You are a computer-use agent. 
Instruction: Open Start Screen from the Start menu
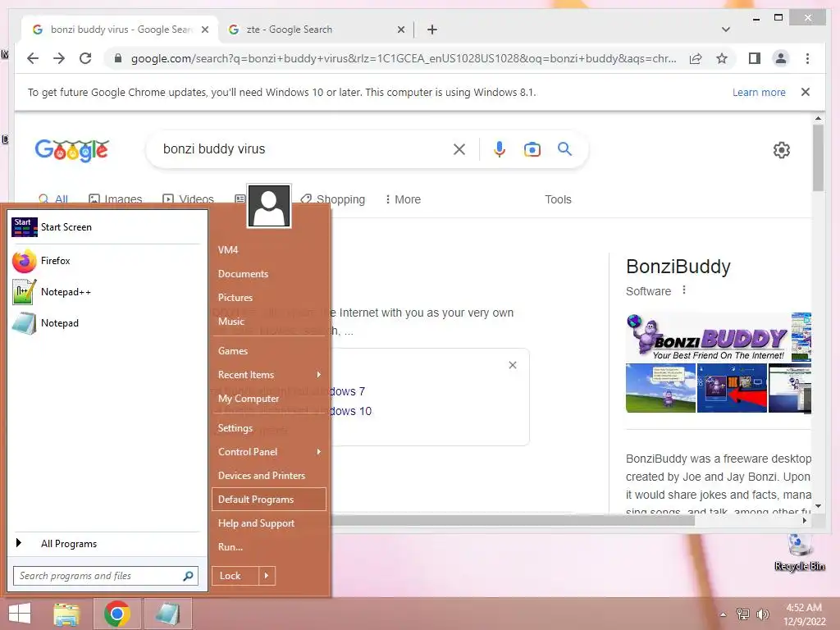106,227
